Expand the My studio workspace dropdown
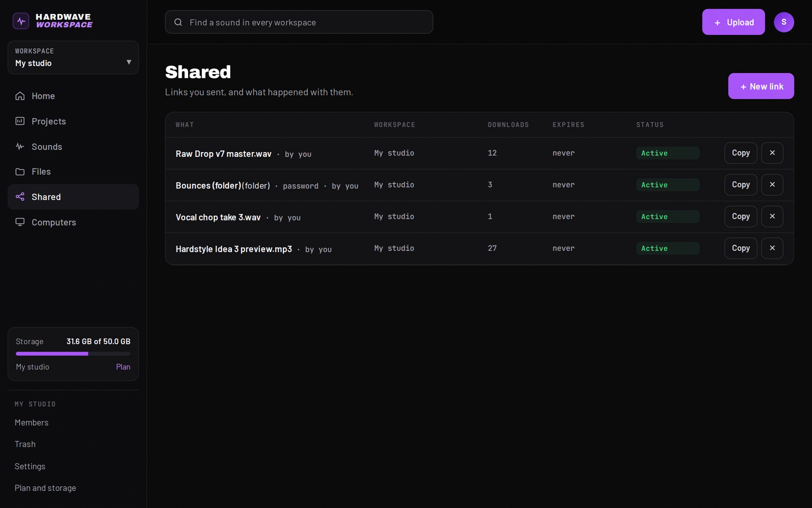 [73, 57]
